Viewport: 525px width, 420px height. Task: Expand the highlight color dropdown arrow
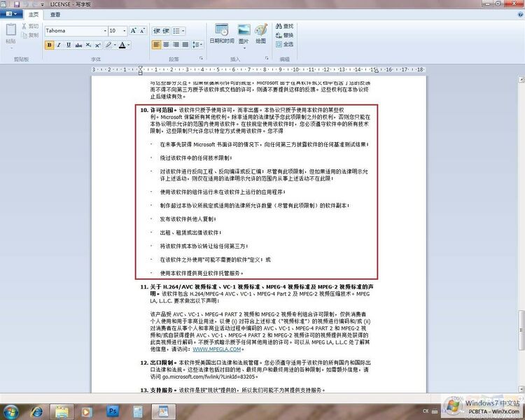[115, 45]
